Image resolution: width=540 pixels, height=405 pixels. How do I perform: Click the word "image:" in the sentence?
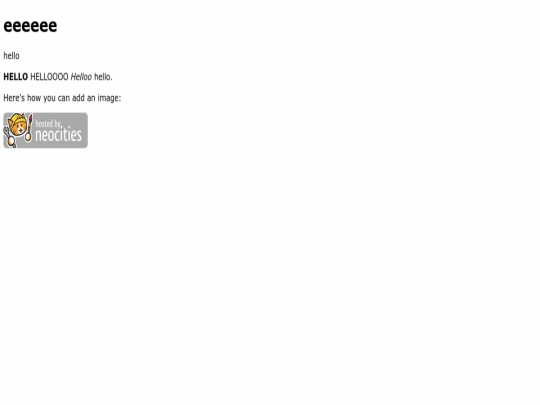click(x=109, y=98)
